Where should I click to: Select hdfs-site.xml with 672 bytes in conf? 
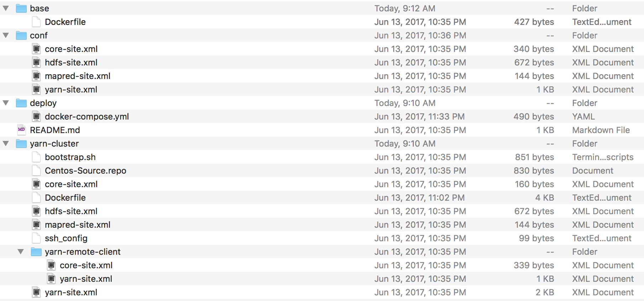(71, 62)
